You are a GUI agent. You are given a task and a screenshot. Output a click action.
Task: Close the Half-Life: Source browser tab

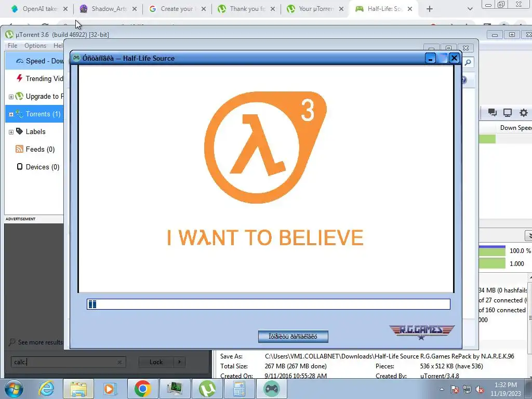410,9
